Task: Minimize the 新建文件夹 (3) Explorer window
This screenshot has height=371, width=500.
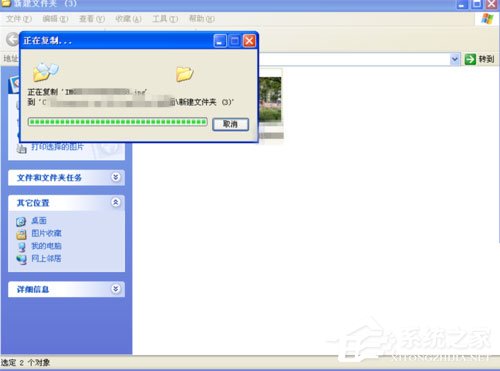Action: tap(462, 4)
